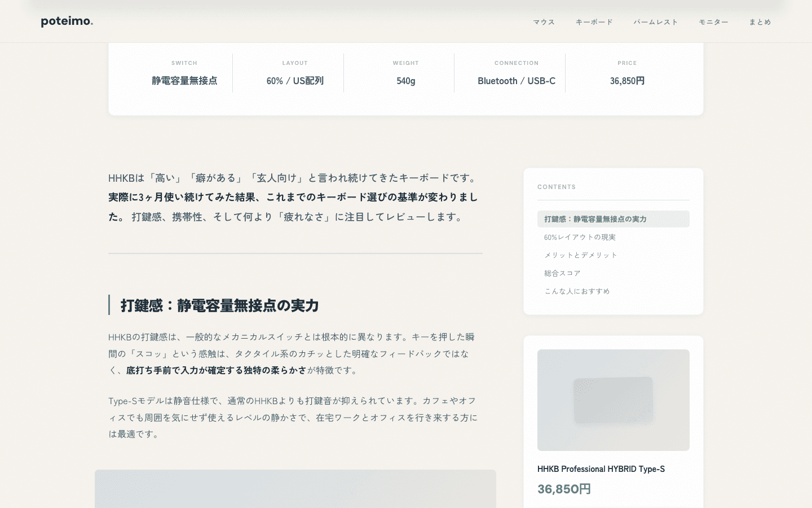The height and width of the screenshot is (508, 812).
Task: Jump to 60%レイアウトの現実 in contents
Action: point(614,237)
